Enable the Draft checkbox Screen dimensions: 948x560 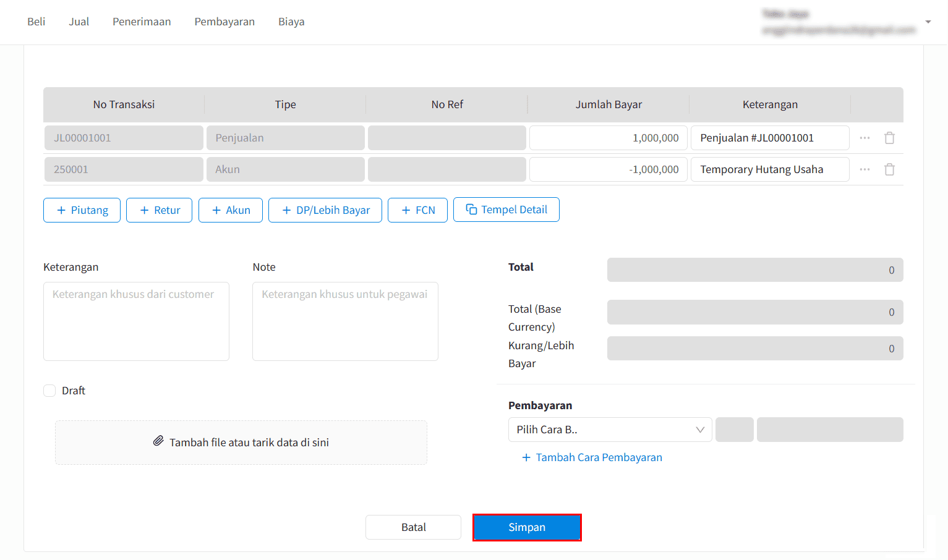[49, 391]
